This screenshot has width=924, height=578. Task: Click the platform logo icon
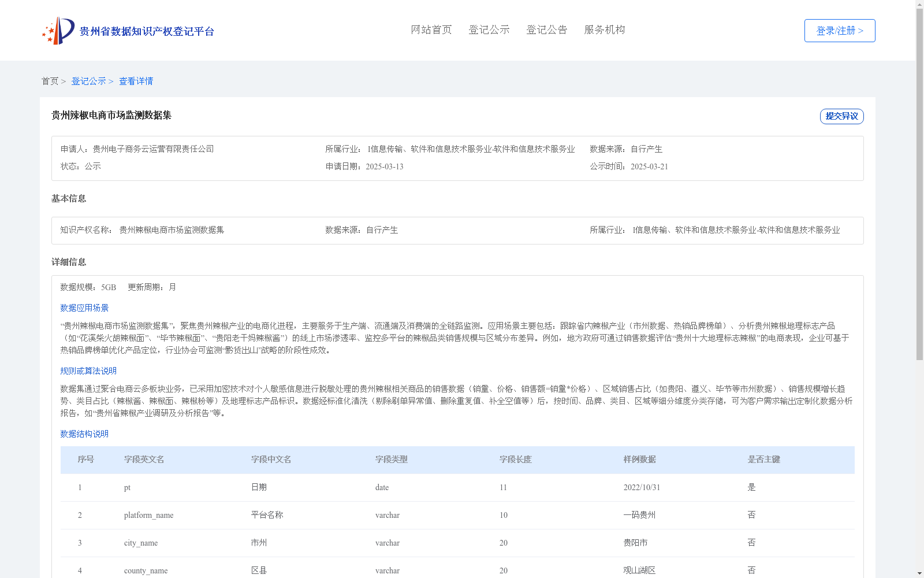coord(58,31)
